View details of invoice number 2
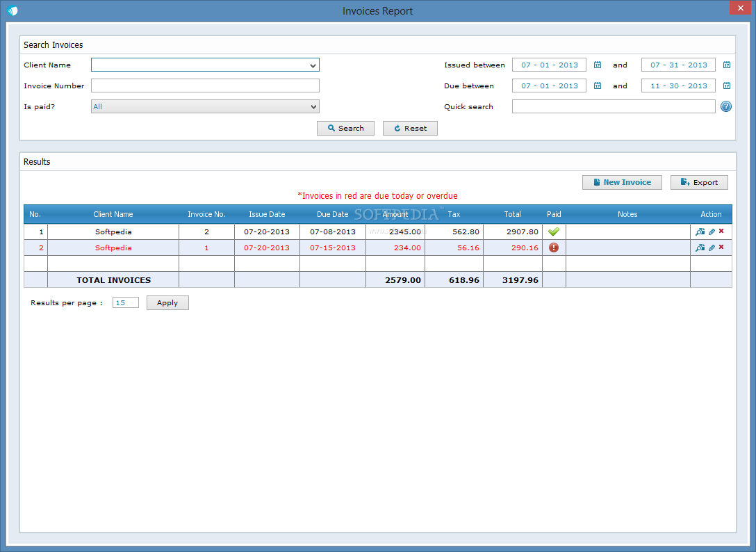The height and width of the screenshot is (552, 756). click(700, 232)
